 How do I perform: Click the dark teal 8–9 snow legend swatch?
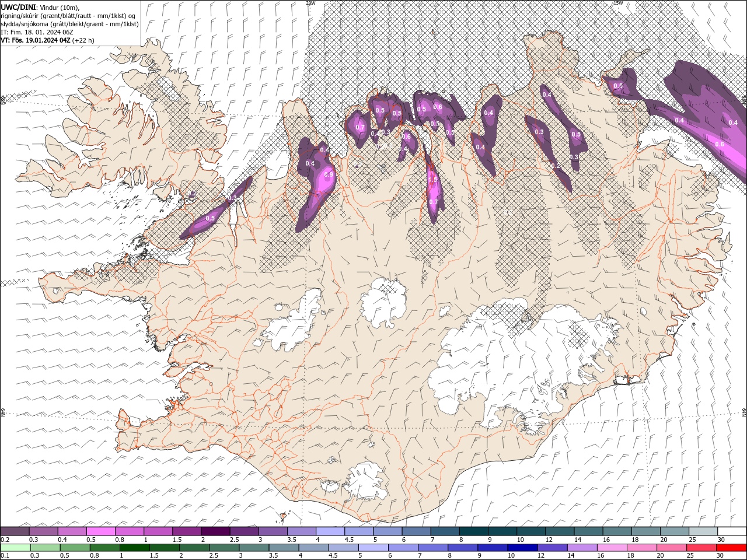coord(474,531)
